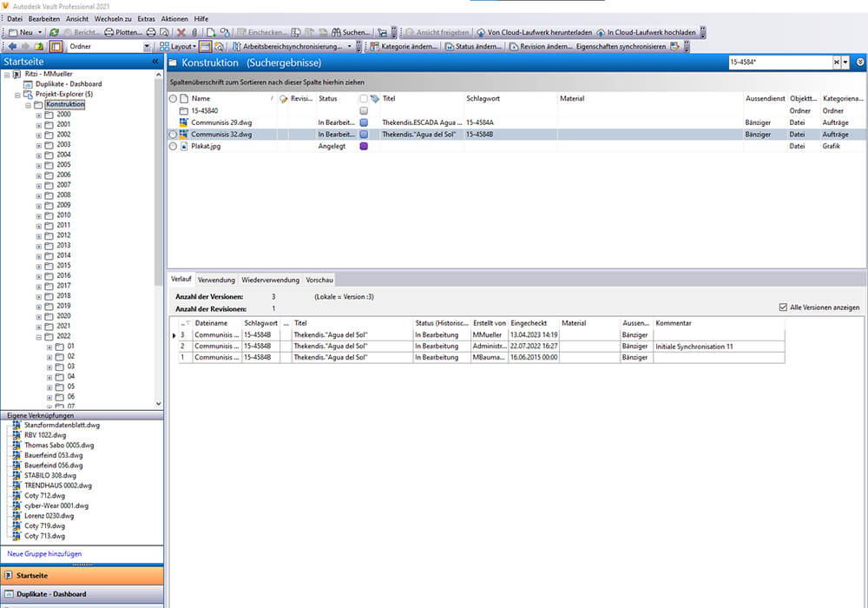
Task: Click the Plotten... toolbar button
Action: tap(123, 33)
